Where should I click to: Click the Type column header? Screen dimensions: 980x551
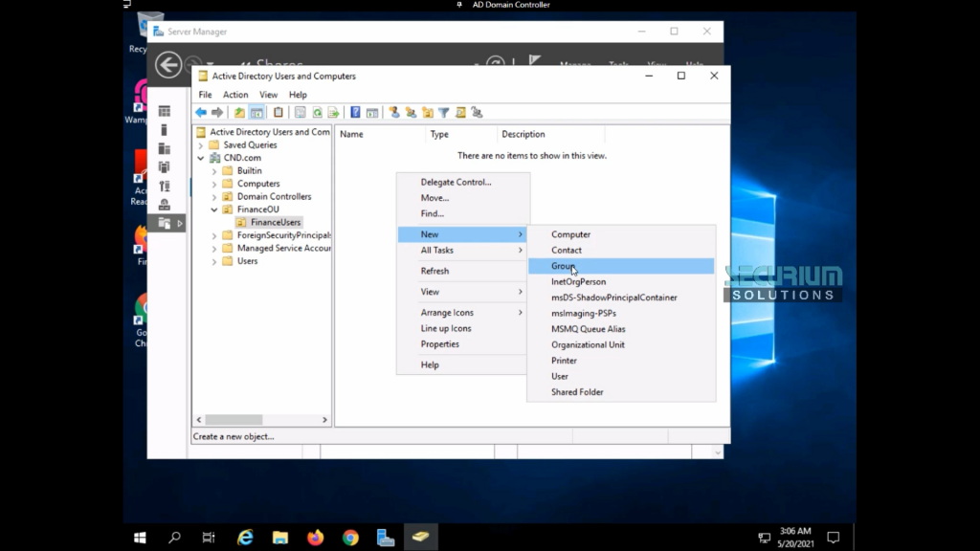(x=460, y=134)
